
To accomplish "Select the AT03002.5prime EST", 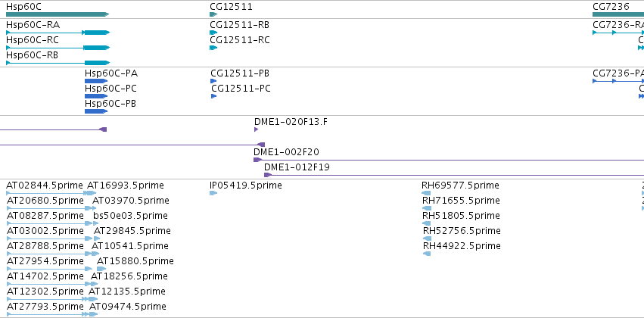I will click(x=50, y=238).
